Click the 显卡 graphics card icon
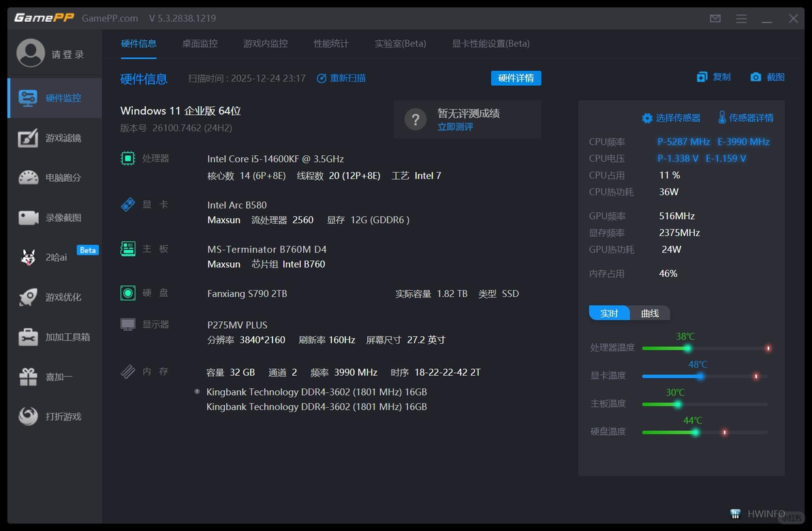Viewport: 812px width, 531px height. tap(128, 204)
